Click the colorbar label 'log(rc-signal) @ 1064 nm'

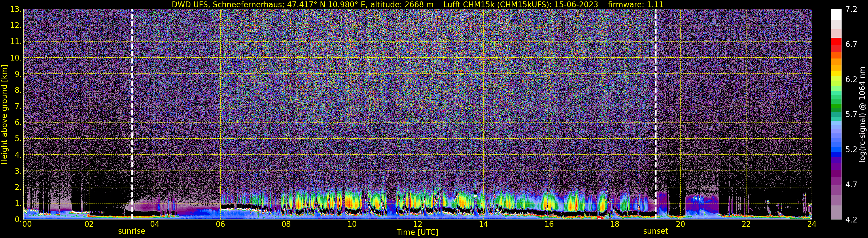coord(862,114)
